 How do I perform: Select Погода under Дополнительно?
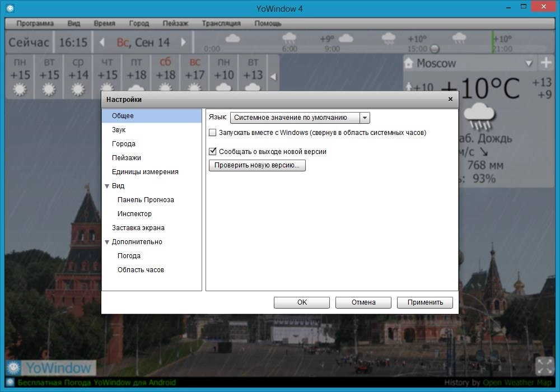pyautogui.click(x=152, y=255)
